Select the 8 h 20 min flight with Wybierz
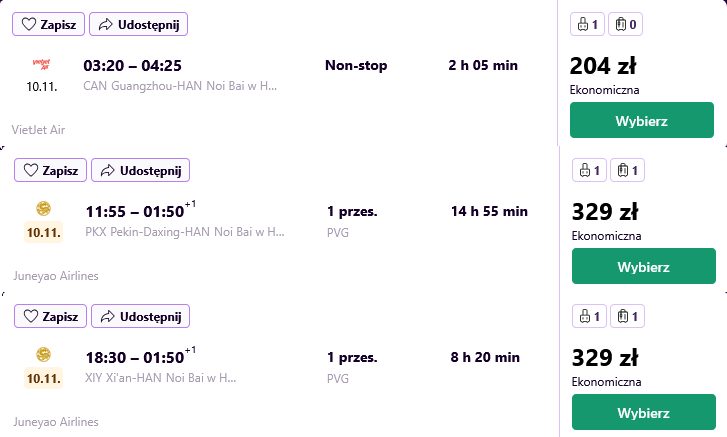The image size is (727, 437). click(644, 412)
